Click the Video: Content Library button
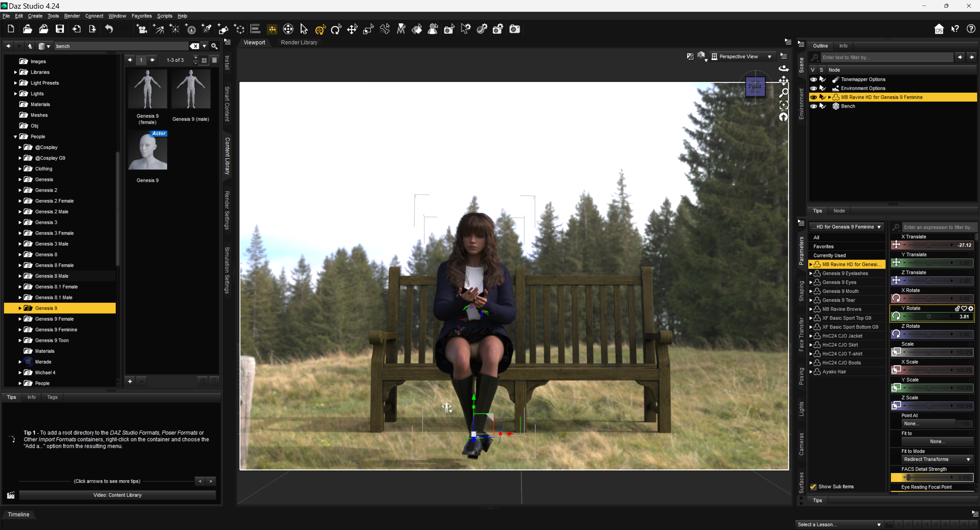Image resolution: width=980 pixels, height=530 pixels. [117, 495]
